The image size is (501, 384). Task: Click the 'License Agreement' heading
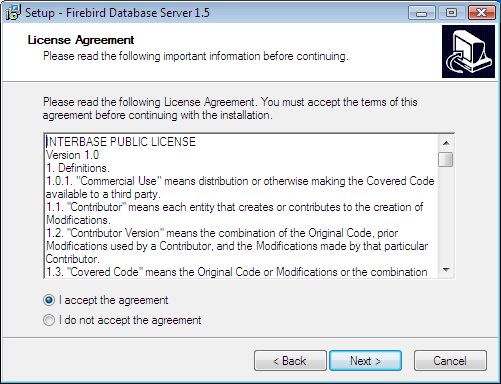coord(81,40)
